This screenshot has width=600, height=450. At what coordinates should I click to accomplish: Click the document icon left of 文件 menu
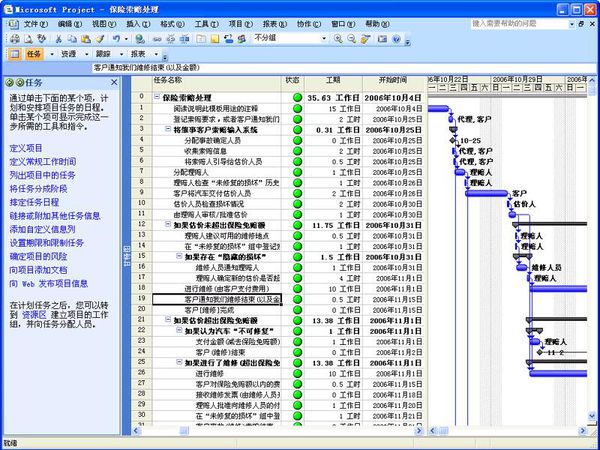point(13,24)
